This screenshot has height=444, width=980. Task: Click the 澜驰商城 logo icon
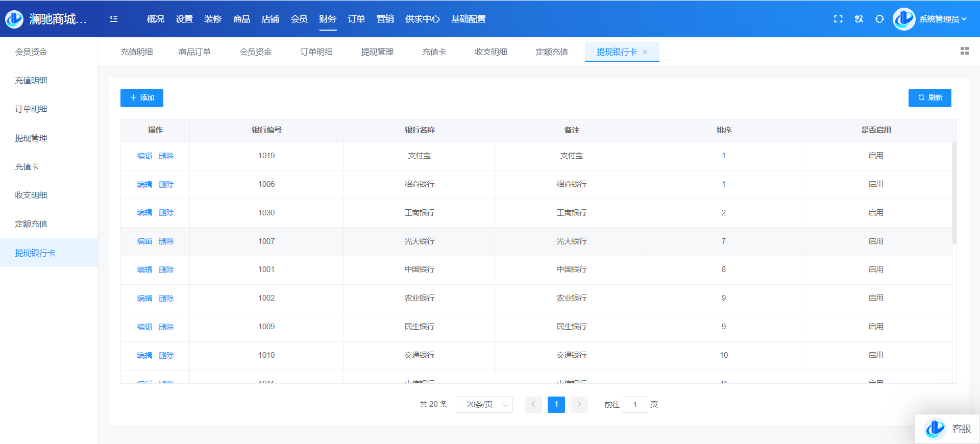click(x=14, y=19)
